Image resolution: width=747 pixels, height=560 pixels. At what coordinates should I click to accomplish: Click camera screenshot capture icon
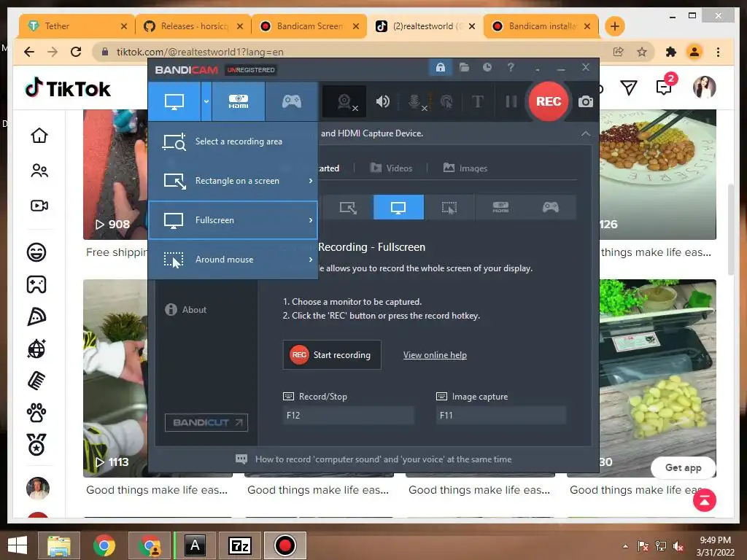[586, 101]
